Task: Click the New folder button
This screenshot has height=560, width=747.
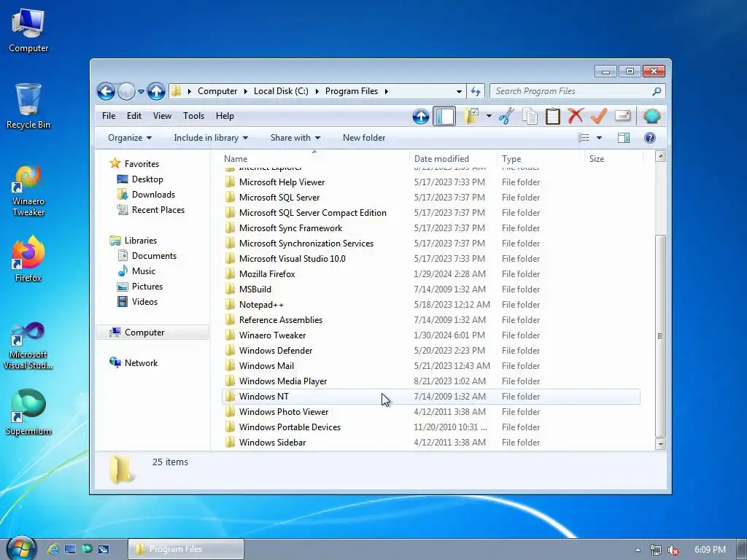Action: pos(364,138)
